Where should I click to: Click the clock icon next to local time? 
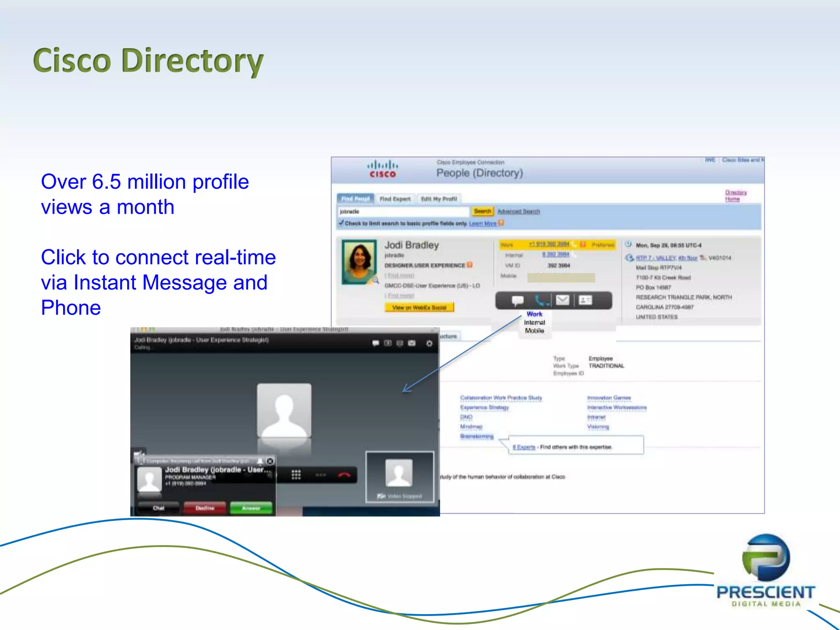(628, 245)
